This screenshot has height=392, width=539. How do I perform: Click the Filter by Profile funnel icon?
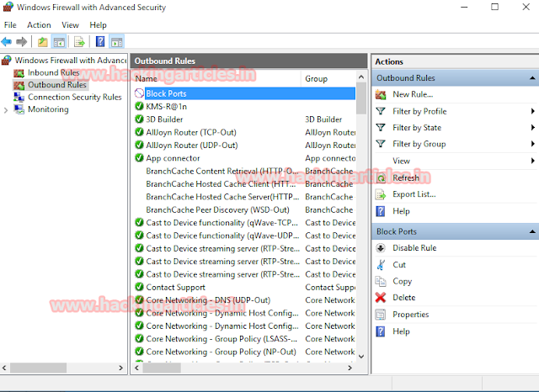pos(381,111)
